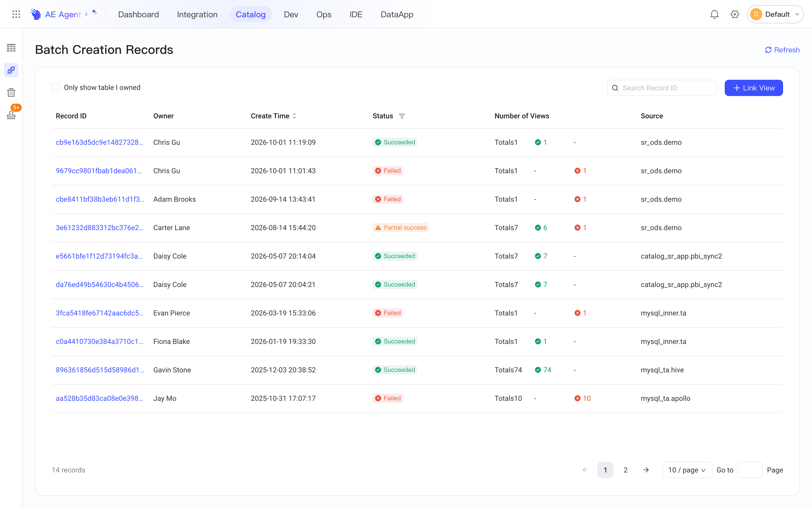The height and width of the screenshot is (508, 812).
Task: Expand the Default user dropdown
Action: pyautogui.click(x=775, y=14)
